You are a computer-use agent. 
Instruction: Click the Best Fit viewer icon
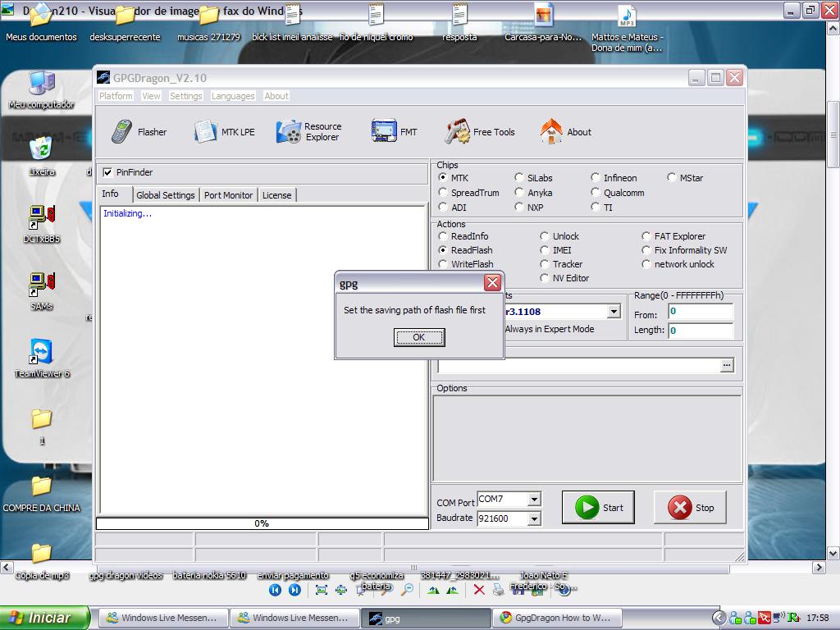[x=322, y=590]
